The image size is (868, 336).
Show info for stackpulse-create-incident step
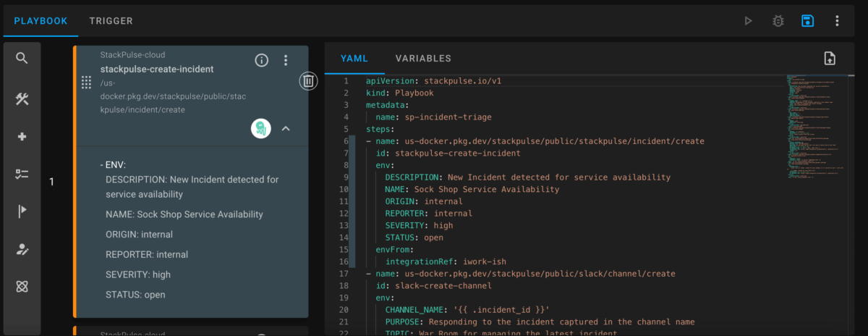click(262, 60)
